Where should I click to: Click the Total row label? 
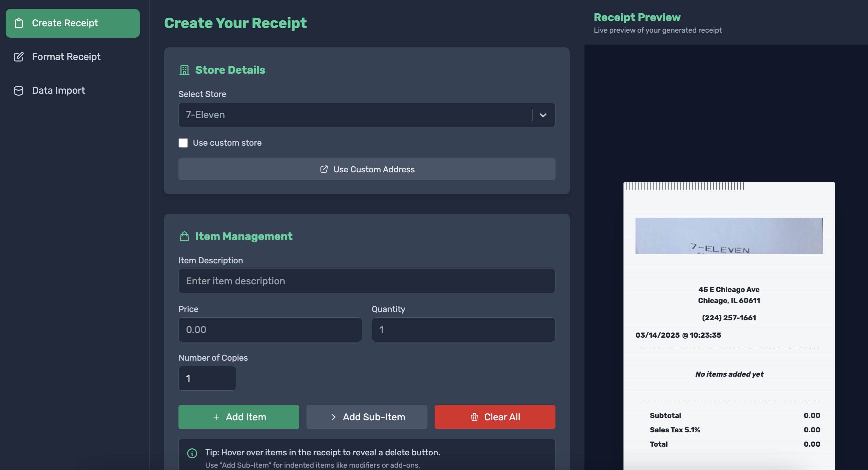click(659, 444)
